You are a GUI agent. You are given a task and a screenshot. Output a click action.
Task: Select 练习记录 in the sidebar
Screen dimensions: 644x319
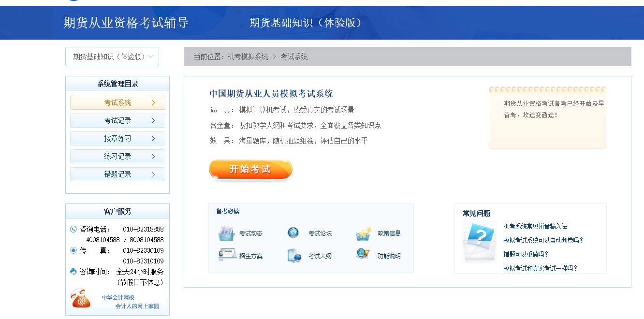pyautogui.click(x=117, y=156)
